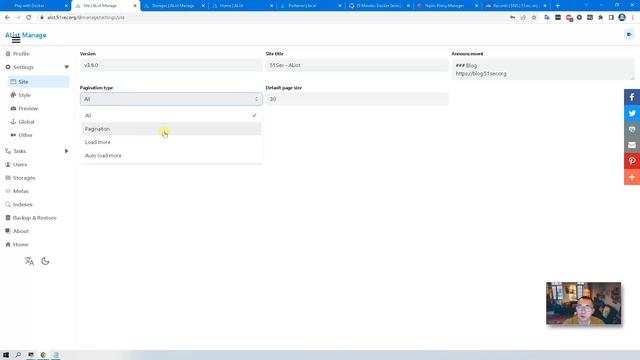Click the Site title input field

[357, 65]
